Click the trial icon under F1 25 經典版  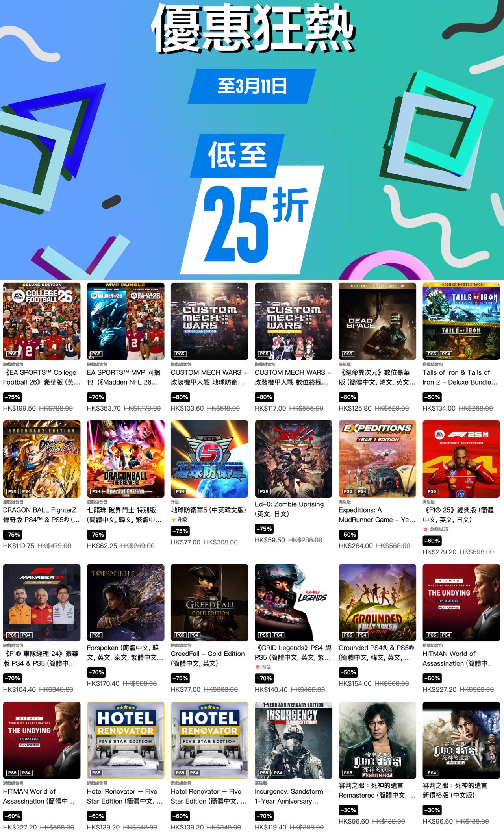tap(425, 530)
